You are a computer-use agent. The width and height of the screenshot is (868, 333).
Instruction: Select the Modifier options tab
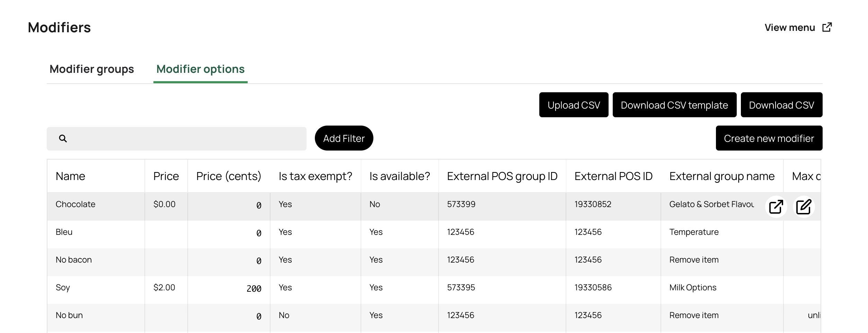click(200, 69)
